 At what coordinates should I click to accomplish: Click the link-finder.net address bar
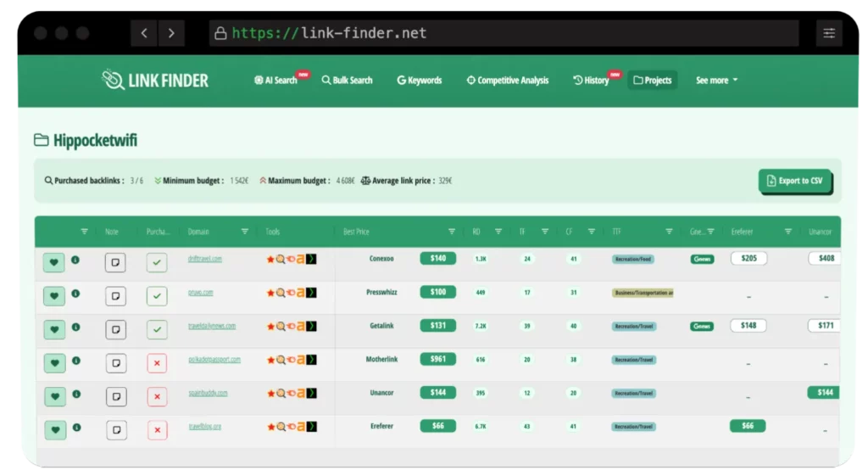[504, 33]
